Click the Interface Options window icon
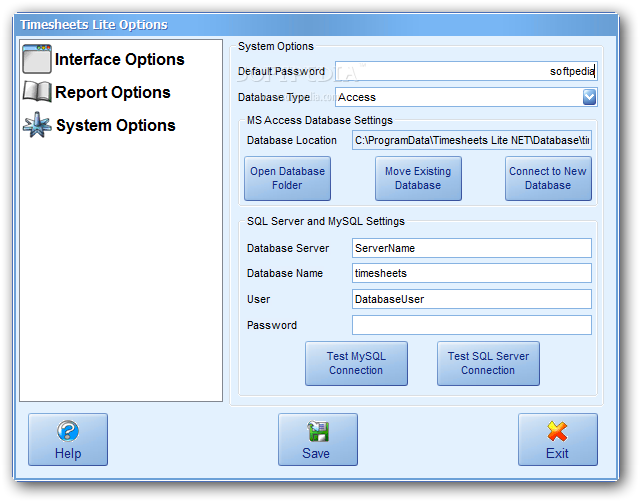 [x=37, y=59]
